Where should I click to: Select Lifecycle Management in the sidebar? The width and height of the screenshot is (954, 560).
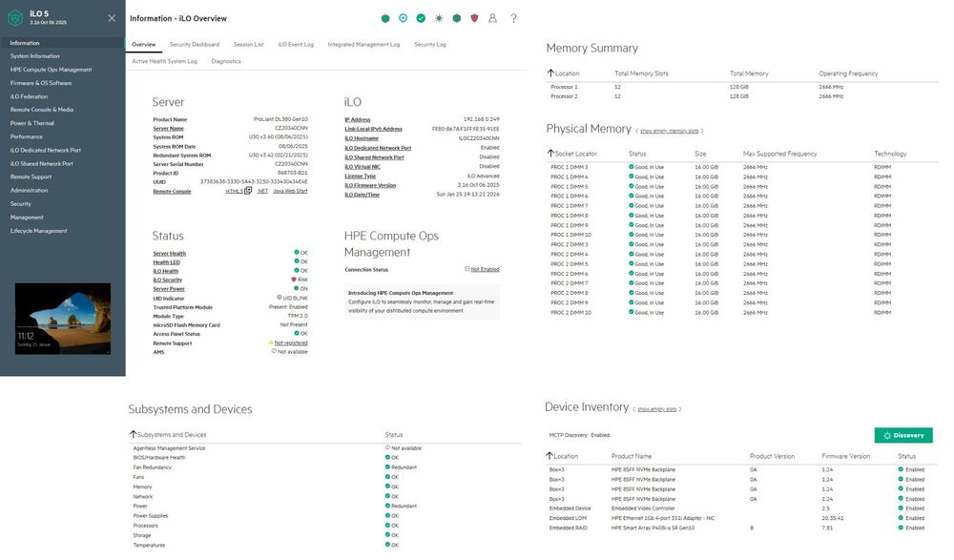point(39,231)
